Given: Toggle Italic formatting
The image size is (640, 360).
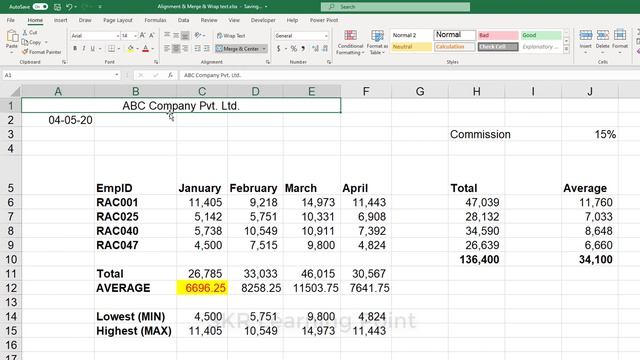Looking at the screenshot, I should (84, 49).
